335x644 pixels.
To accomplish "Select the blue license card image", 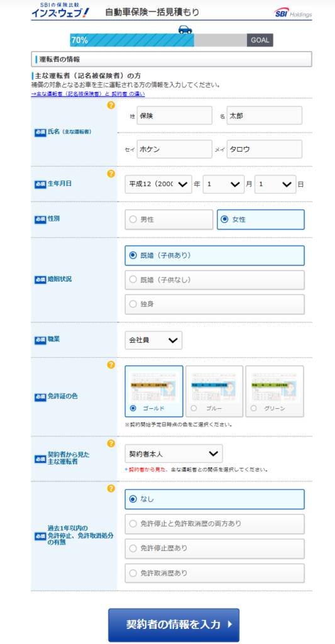I will click(214, 387).
